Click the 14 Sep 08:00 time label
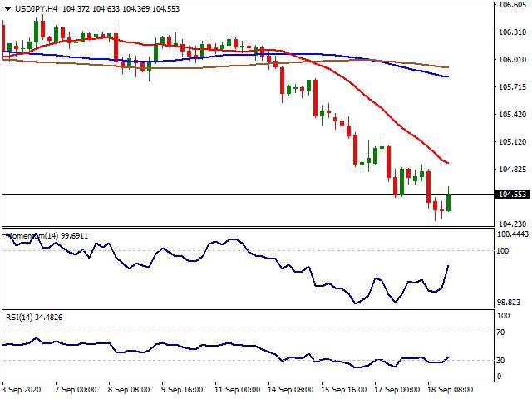 [x=291, y=390]
